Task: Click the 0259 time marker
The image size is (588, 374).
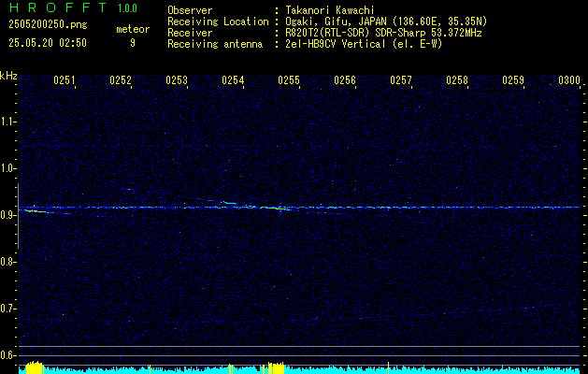Action: pyautogui.click(x=513, y=80)
